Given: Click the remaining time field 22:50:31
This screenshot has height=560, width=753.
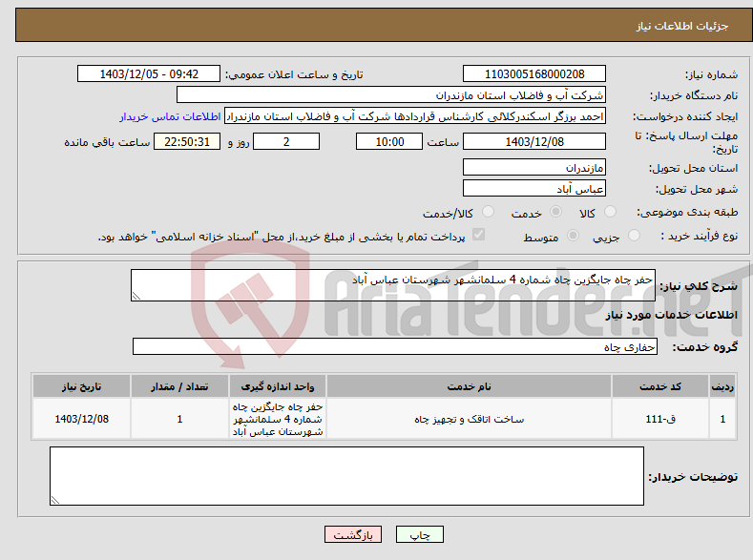Looking at the screenshot, I should pyautogui.click(x=187, y=141).
